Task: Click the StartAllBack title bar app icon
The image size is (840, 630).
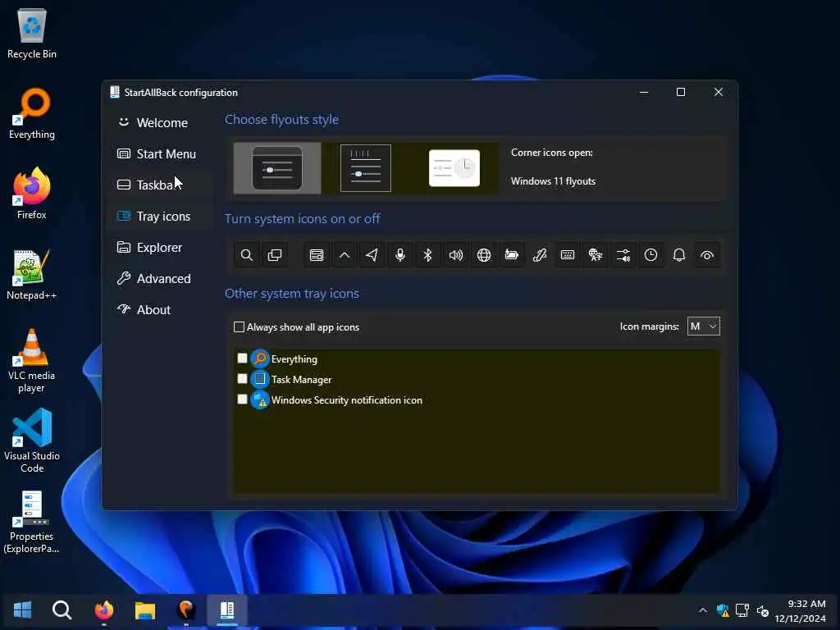Action: (x=115, y=92)
